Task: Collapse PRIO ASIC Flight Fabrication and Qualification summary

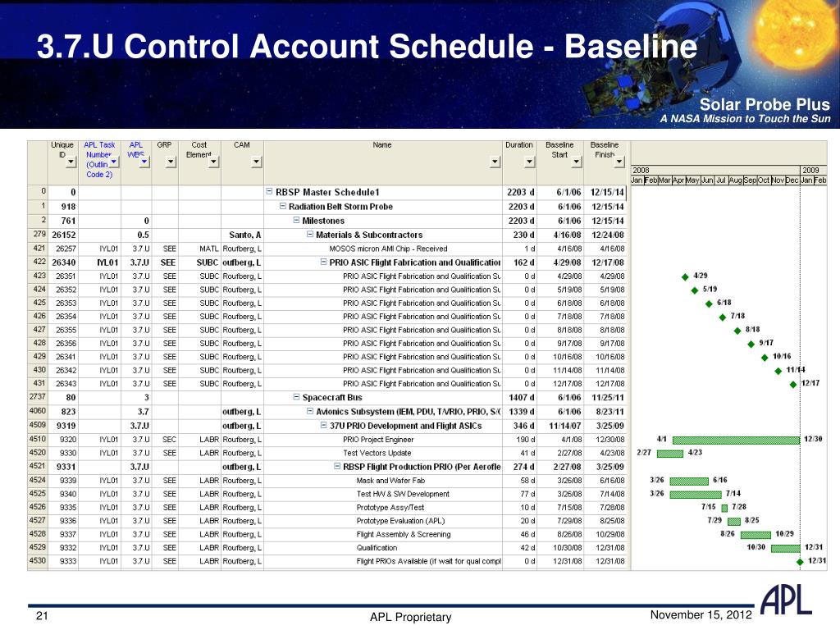Action: (323, 262)
